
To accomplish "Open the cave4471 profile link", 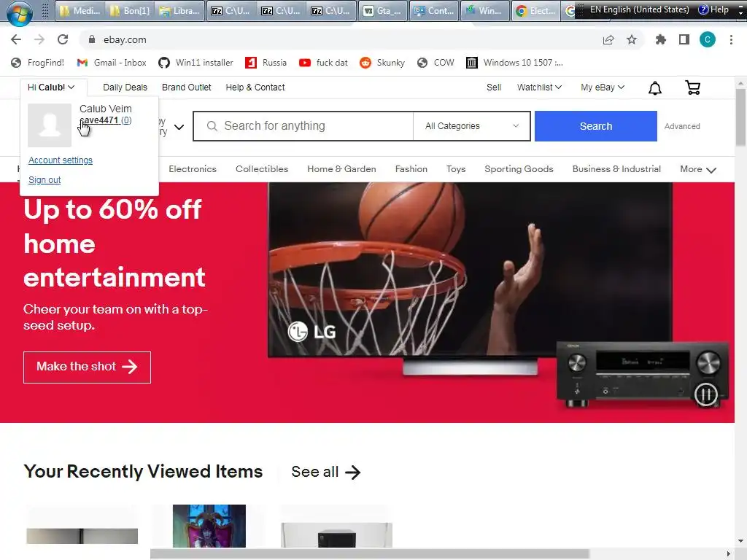I will (105, 120).
